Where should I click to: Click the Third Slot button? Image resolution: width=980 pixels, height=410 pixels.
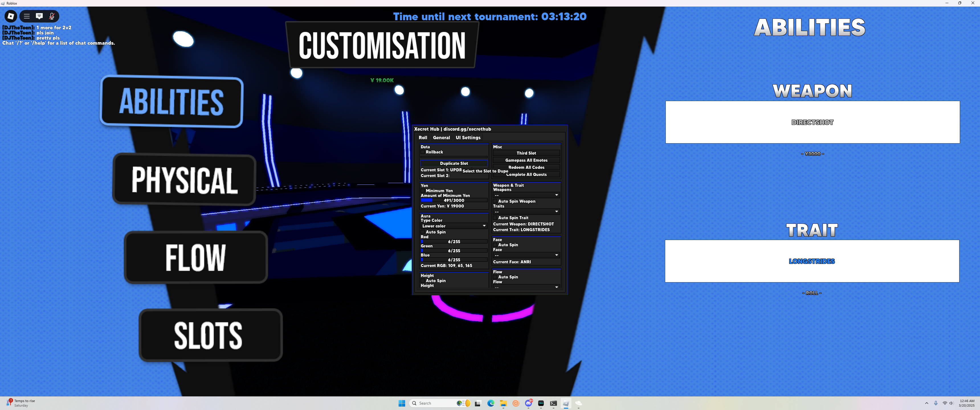(526, 153)
